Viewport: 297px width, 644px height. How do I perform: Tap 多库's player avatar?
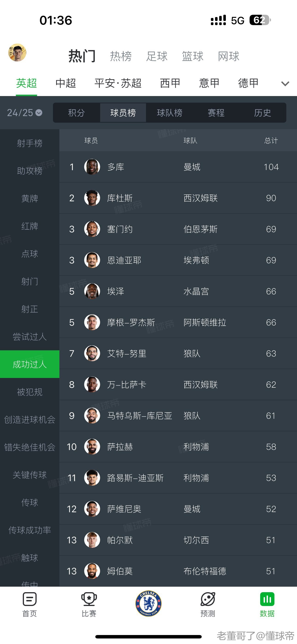[92, 167]
